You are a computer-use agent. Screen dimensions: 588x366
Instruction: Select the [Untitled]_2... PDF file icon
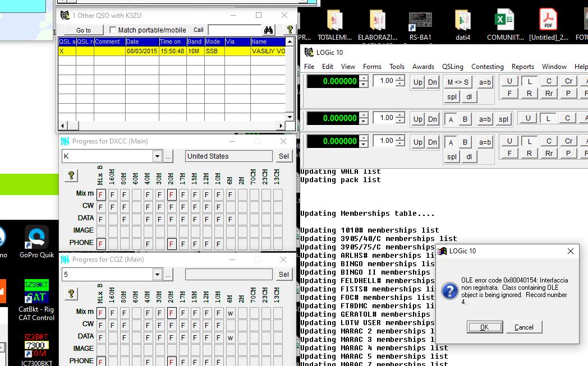coord(549,25)
